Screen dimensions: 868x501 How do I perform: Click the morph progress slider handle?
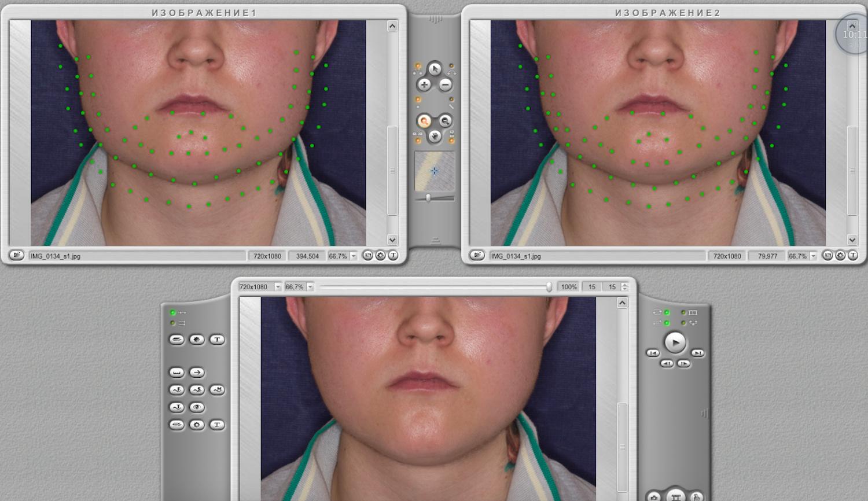(549, 287)
